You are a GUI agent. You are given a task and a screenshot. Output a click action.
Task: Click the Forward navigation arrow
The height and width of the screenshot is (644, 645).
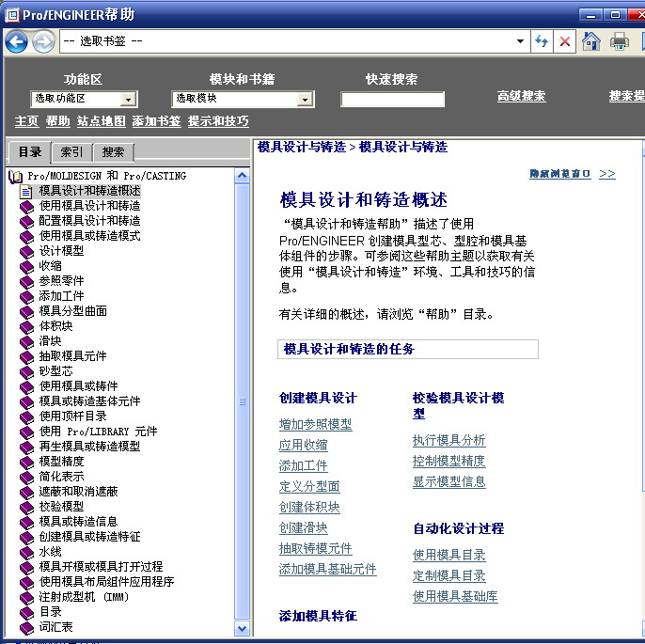pos(43,41)
